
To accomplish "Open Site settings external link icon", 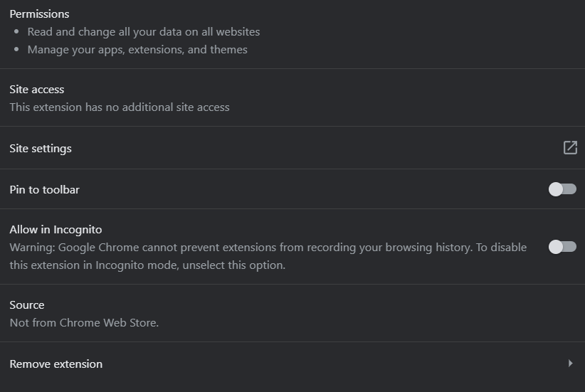I will click(570, 147).
